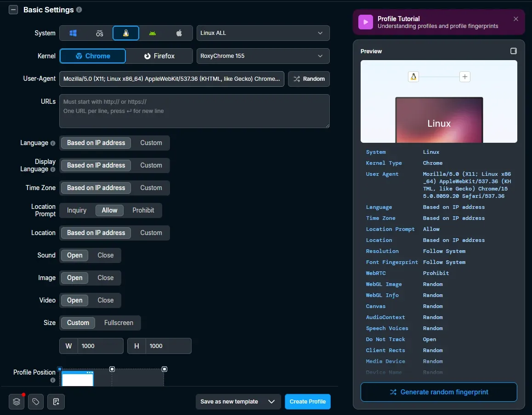Select Windows system icon
This screenshot has width=532, height=415.
[x=73, y=33]
